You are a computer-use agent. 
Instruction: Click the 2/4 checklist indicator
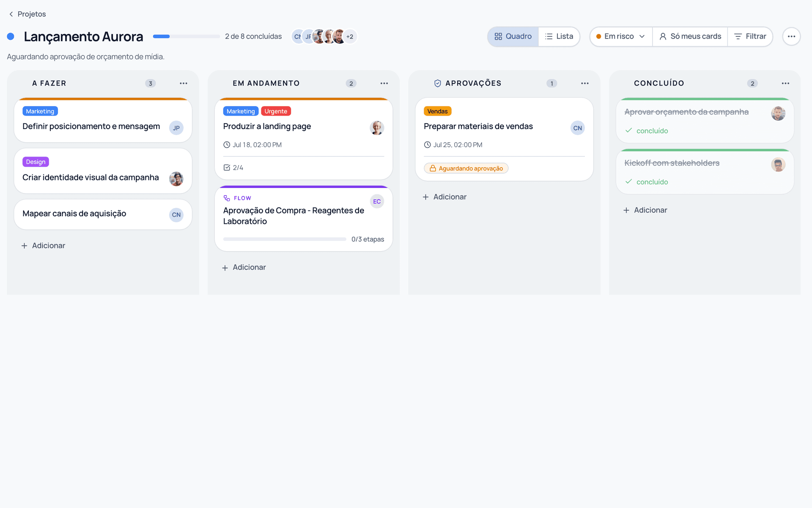click(x=233, y=168)
